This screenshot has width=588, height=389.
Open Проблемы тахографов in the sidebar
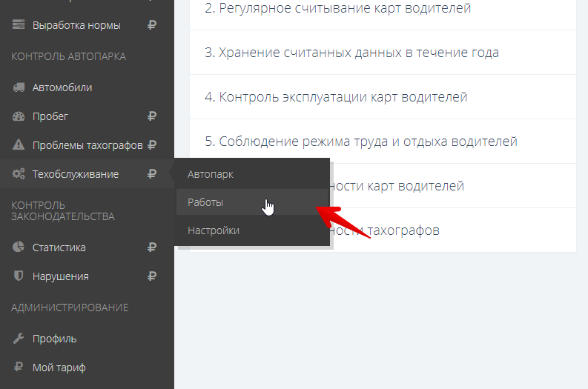point(87,145)
